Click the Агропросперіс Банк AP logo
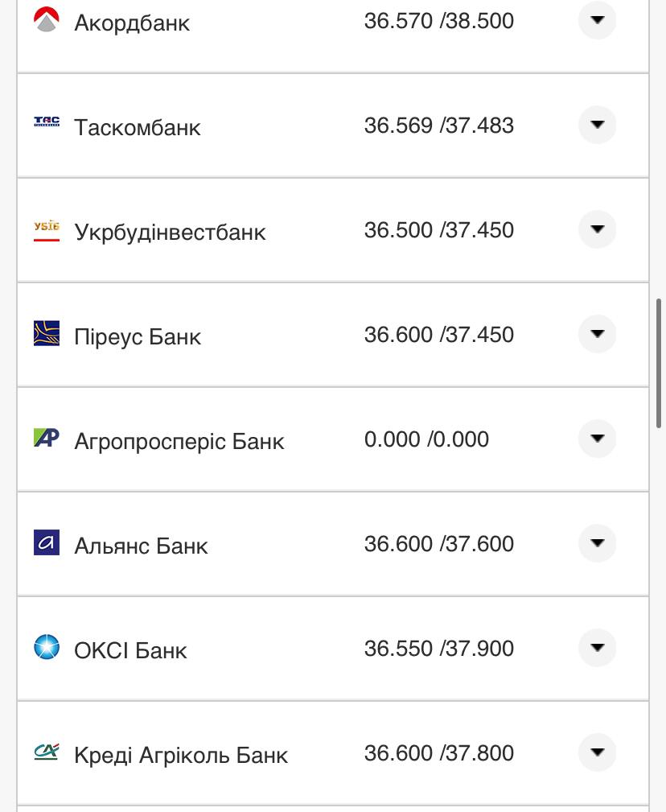Image resolution: width=666 pixels, height=812 pixels. [x=47, y=438]
